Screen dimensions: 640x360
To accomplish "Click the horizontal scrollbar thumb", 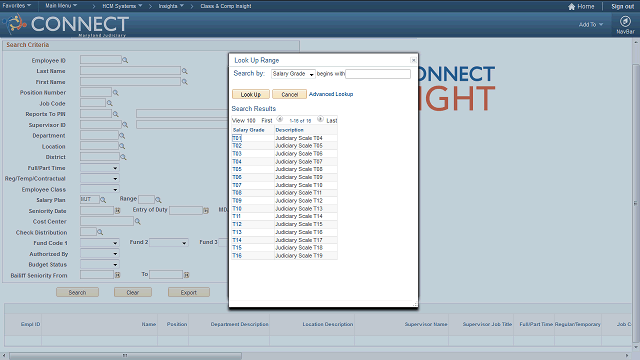I will (x=125, y=356).
